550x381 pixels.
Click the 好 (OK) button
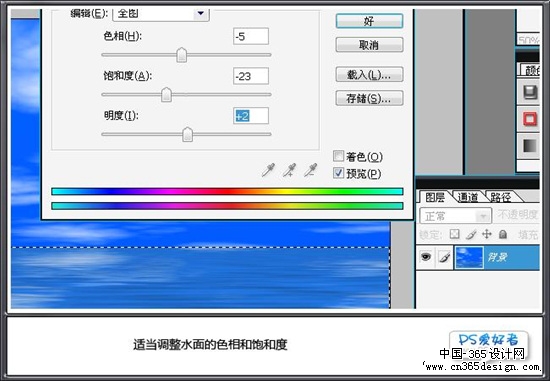point(369,21)
